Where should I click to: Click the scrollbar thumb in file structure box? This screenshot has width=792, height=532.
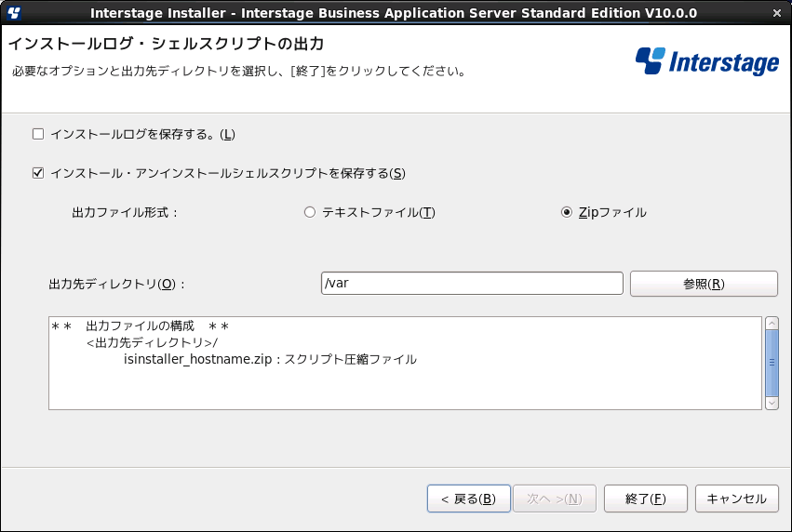coord(772,363)
